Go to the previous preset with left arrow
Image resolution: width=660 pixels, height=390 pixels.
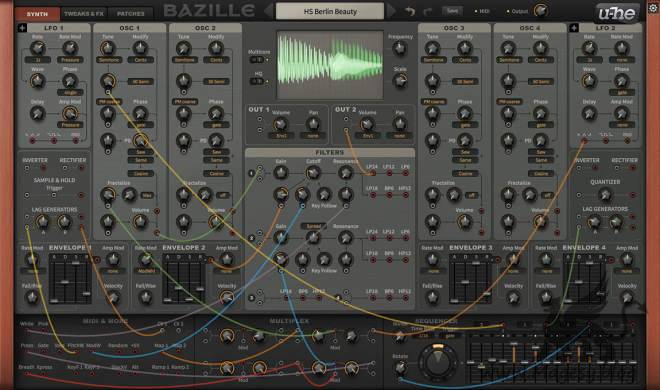[269, 11]
